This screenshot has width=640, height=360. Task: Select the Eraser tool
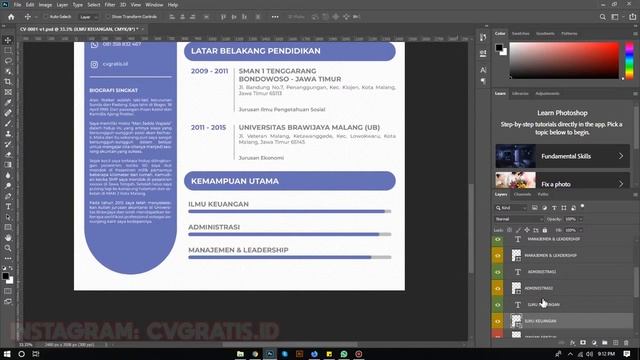[x=8, y=155]
